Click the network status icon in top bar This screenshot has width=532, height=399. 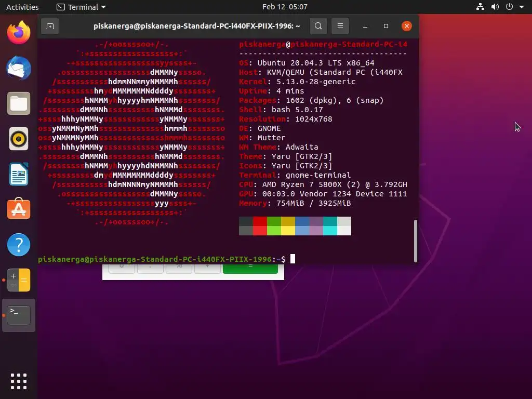pos(480,7)
